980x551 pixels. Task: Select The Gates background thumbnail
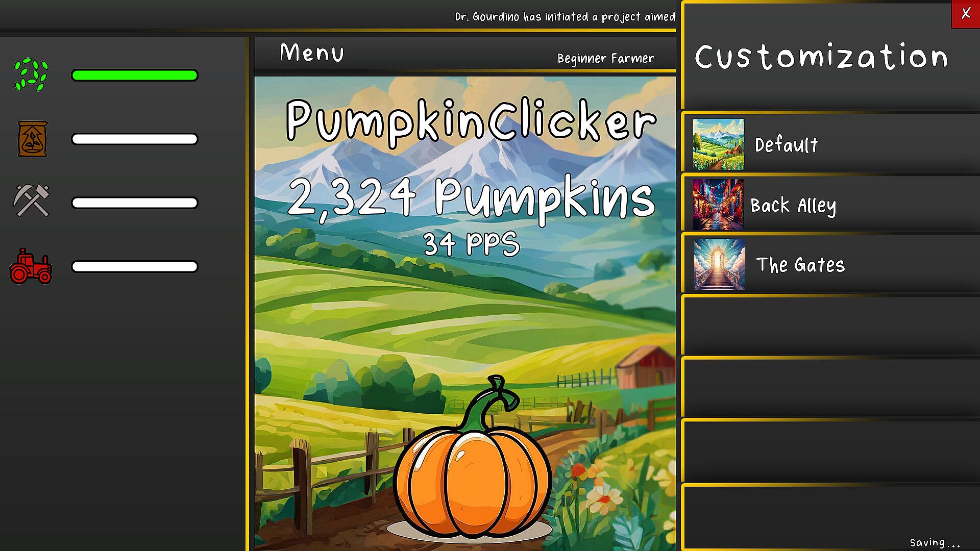pyautogui.click(x=719, y=264)
